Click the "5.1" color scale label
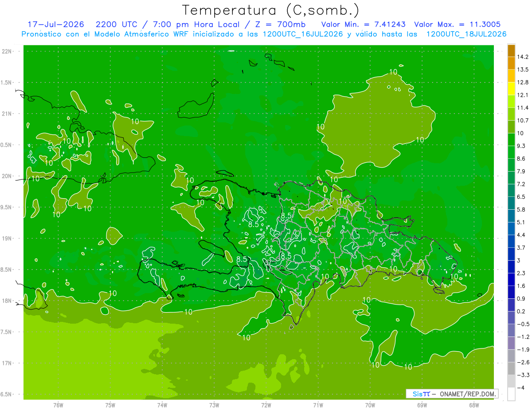Screen dimensions: 532x411 coord(522,222)
